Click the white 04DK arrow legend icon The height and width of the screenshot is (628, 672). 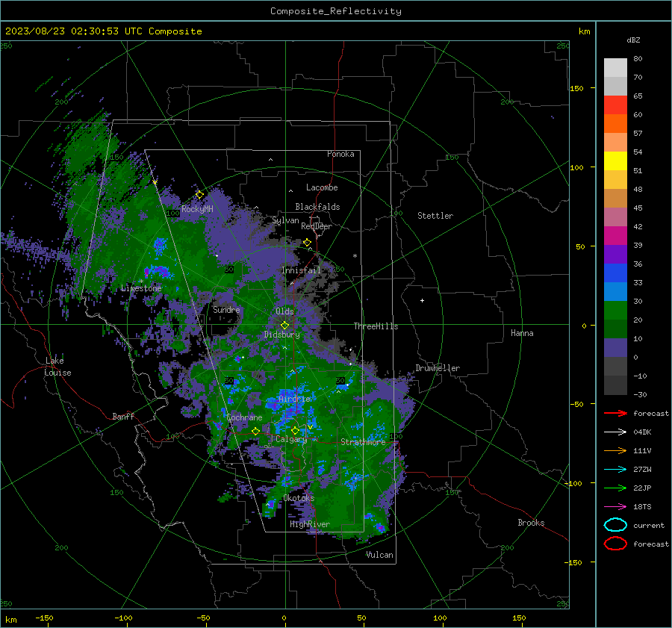(x=615, y=432)
